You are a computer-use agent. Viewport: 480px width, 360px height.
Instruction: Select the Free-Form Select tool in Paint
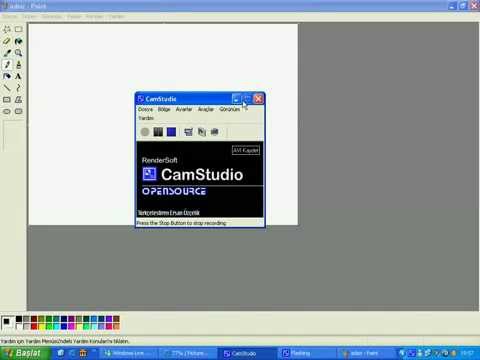(7, 29)
